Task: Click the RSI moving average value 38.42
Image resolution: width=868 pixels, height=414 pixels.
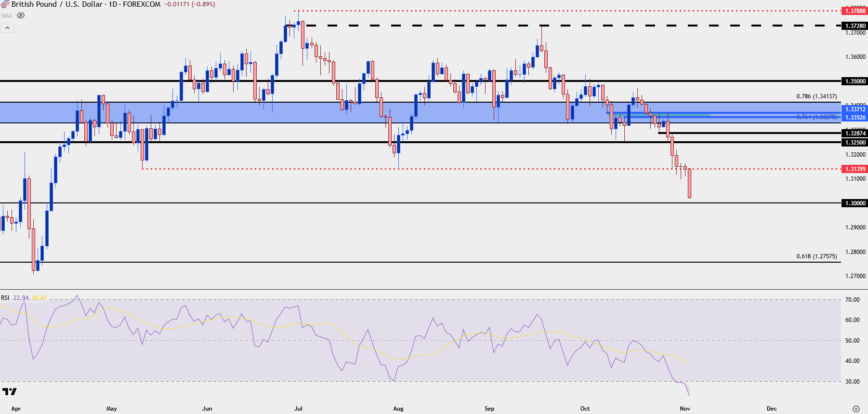Action: 39,297
